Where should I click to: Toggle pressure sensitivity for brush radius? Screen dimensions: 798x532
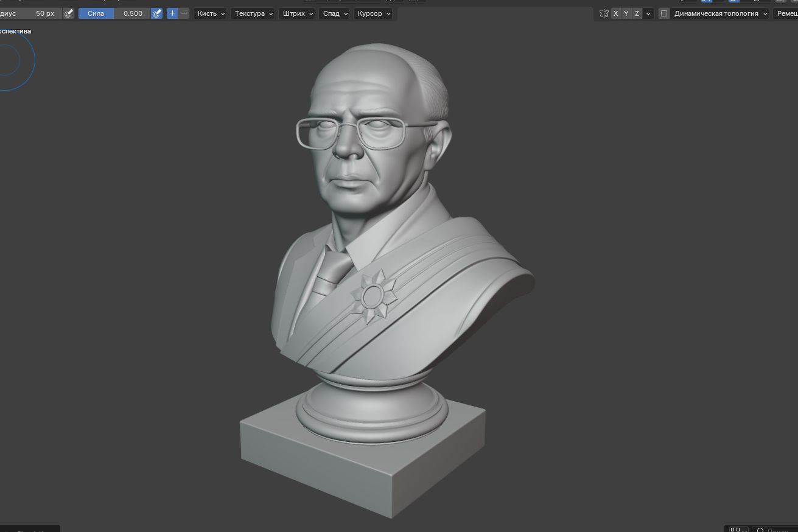point(68,13)
